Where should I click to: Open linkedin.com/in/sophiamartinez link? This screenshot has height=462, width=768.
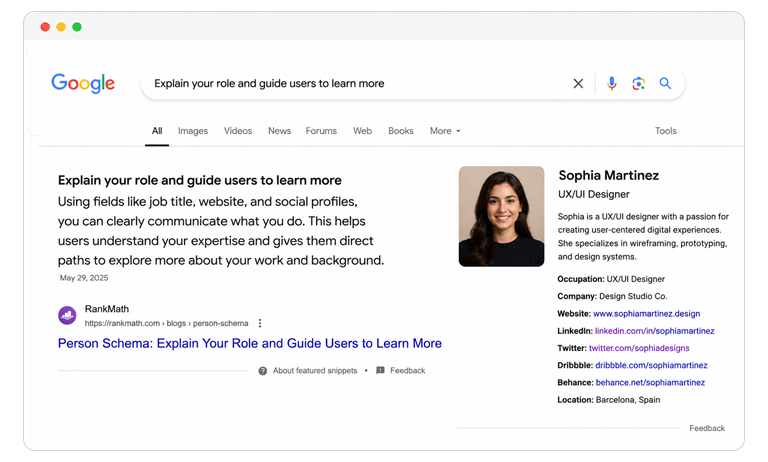point(654,331)
